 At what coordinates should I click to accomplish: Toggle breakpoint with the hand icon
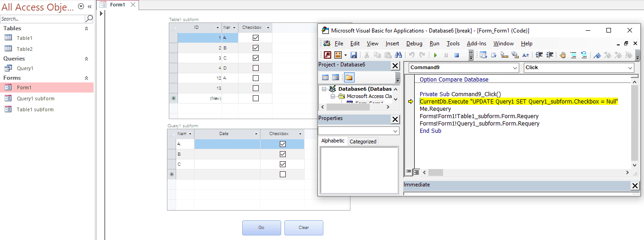point(563,55)
